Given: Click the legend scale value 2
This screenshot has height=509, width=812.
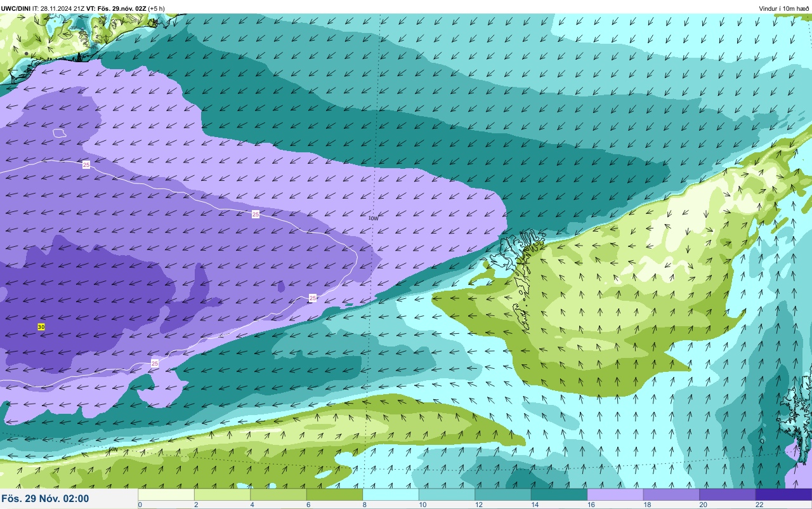Looking at the screenshot, I should tap(195, 505).
